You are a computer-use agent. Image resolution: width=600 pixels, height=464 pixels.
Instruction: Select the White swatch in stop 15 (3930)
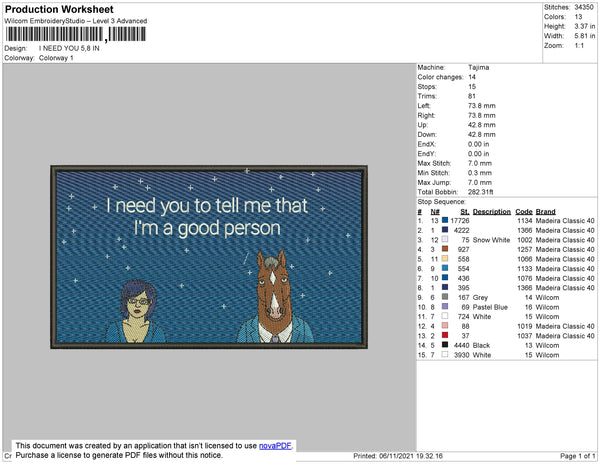tap(445, 354)
